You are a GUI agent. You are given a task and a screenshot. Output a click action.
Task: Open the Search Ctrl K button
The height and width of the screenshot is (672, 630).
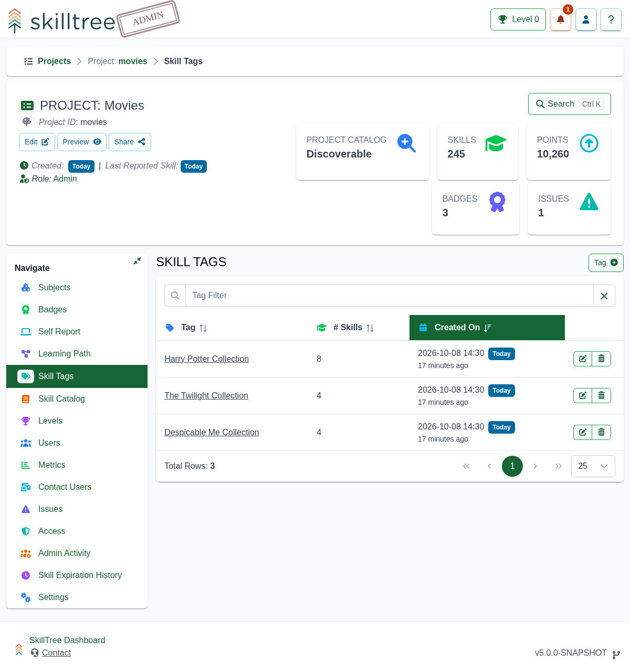coord(570,104)
